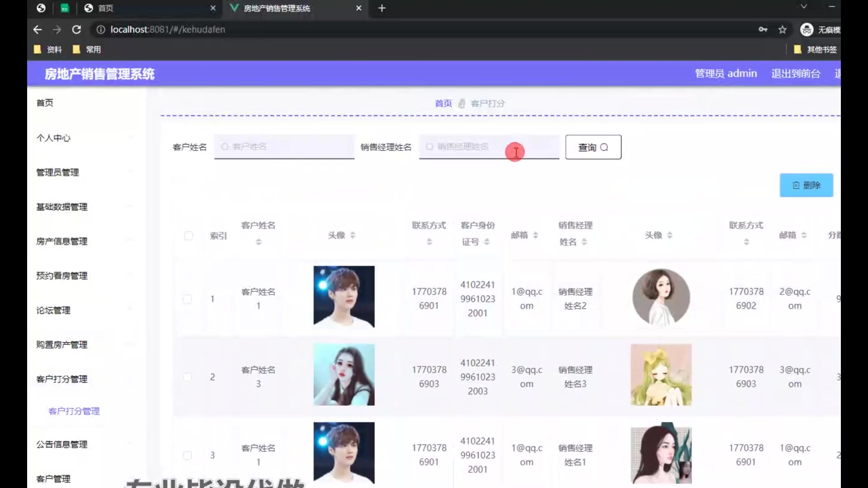Click the browser reload icon
The image size is (868, 488).
coord(76,30)
